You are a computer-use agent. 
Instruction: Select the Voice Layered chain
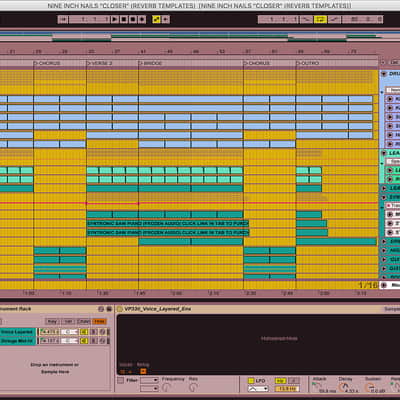click(17, 332)
